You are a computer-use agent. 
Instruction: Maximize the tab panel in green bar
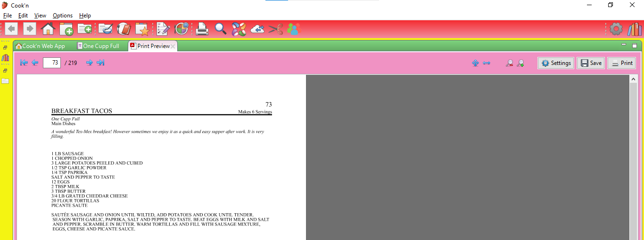click(635, 45)
